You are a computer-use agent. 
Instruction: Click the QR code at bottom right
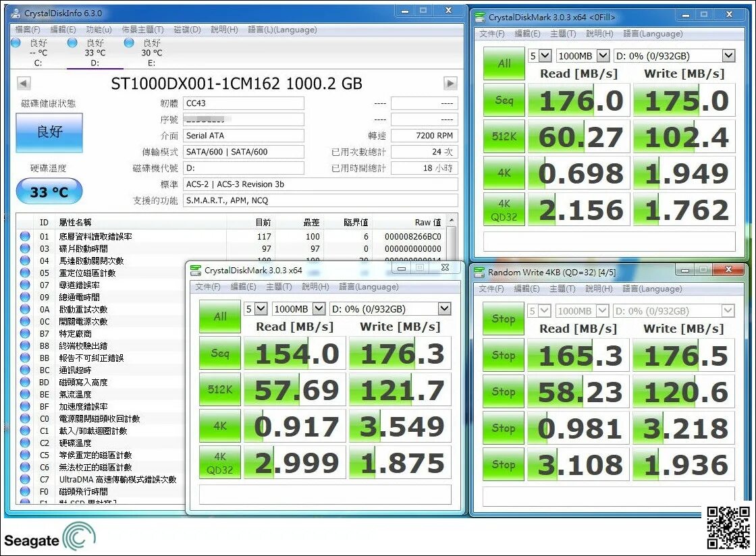pyautogui.click(x=728, y=528)
